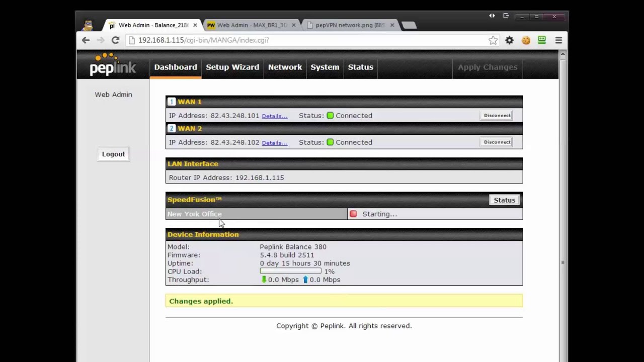This screenshot has height=362, width=644.
Task: Click the Peplink logo
Action: coord(113,64)
